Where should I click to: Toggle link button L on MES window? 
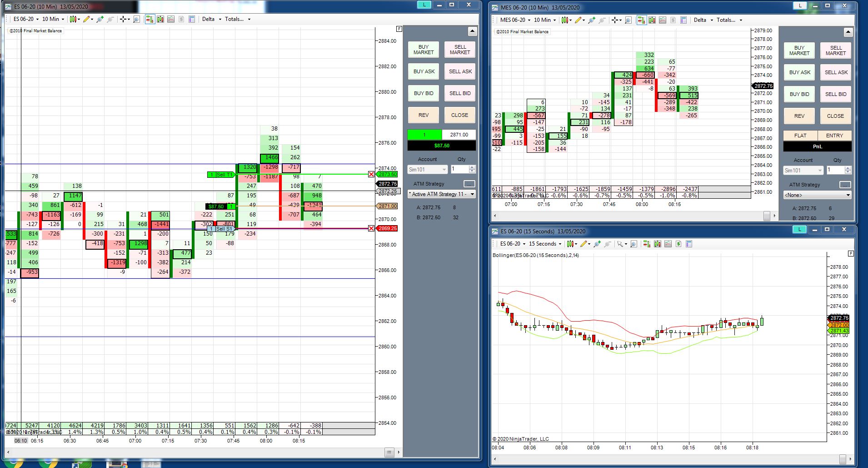tap(800, 5)
